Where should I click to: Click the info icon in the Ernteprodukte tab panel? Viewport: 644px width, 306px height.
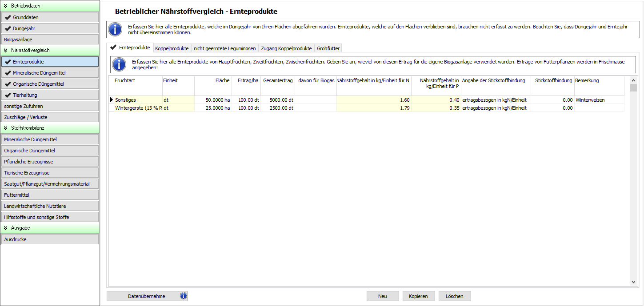pyautogui.click(x=119, y=64)
